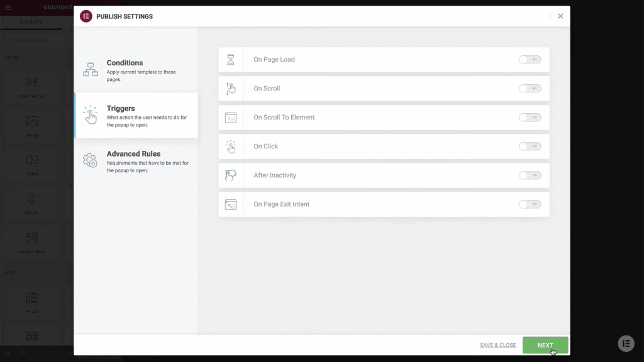Select the Divider widget in background panel
The width and height of the screenshot is (644, 362).
pyautogui.click(x=32, y=203)
